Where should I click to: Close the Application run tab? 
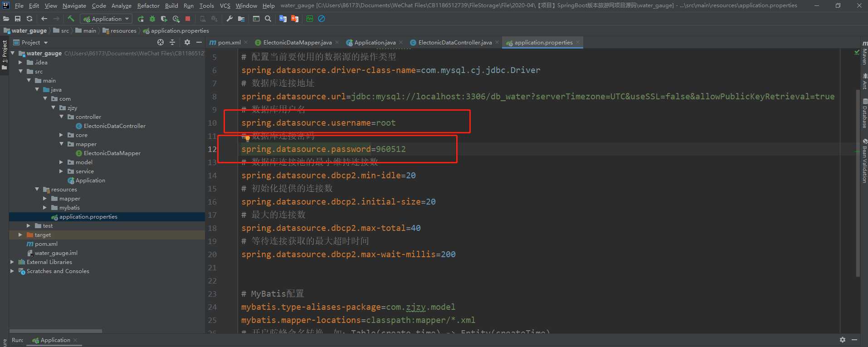(x=75, y=340)
